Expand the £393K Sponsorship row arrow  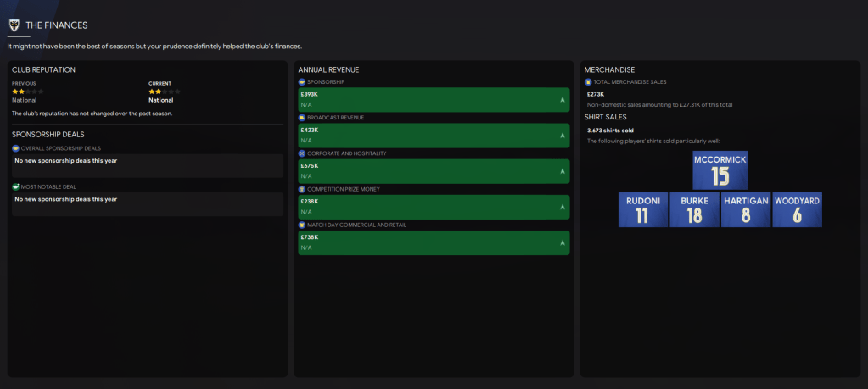pyautogui.click(x=562, y=100)
